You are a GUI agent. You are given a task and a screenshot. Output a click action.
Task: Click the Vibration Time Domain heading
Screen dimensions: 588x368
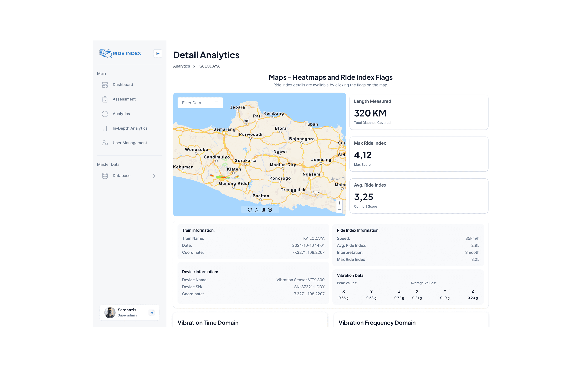pos(208,323)
